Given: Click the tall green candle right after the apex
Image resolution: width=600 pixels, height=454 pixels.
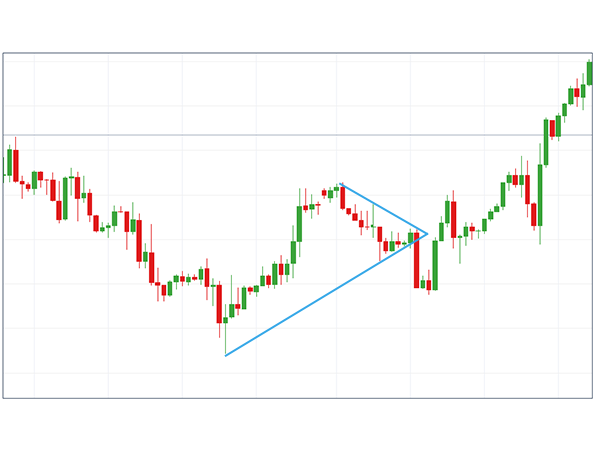Looking at the screenshot, I should [435, 265].
